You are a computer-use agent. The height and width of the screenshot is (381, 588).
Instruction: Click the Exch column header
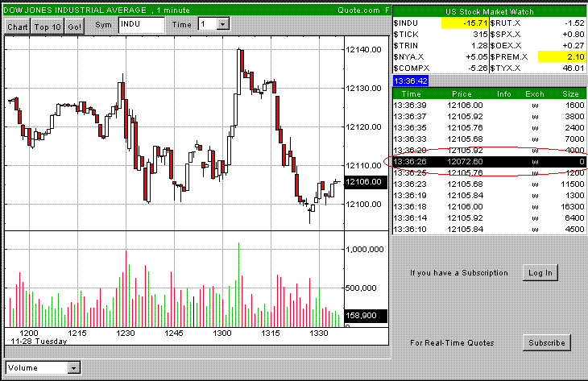[534, 94]
